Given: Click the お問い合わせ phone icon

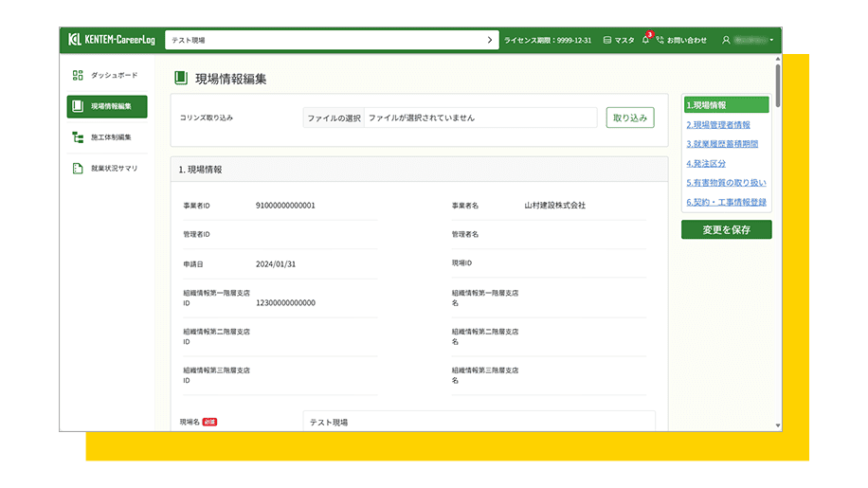Looking at the screenshot, I should pyautogui.click(x=660, y=41).
